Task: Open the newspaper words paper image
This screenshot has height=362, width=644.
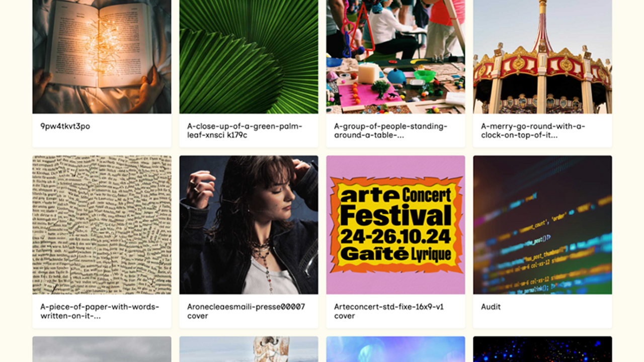Action: tap(102, 225)
